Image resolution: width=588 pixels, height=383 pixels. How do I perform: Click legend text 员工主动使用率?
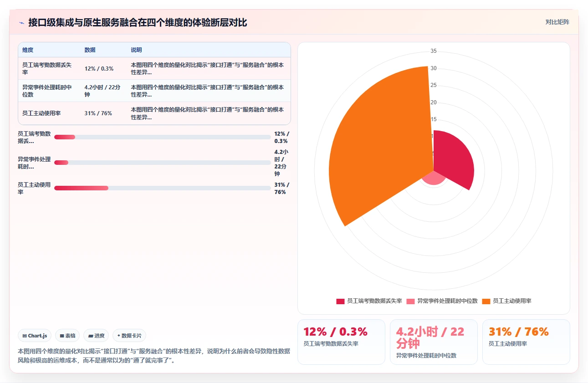click(x=512, y=301)
